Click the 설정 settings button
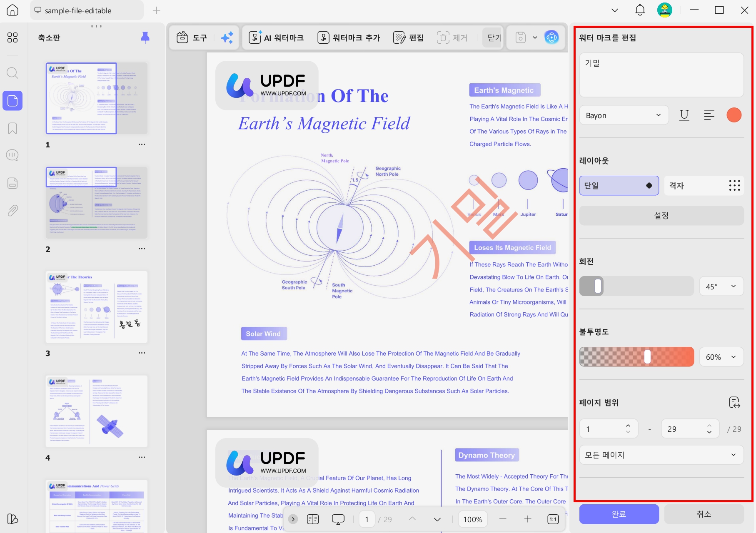The width and height of the screenshot is (756, 533). [661, 216]
